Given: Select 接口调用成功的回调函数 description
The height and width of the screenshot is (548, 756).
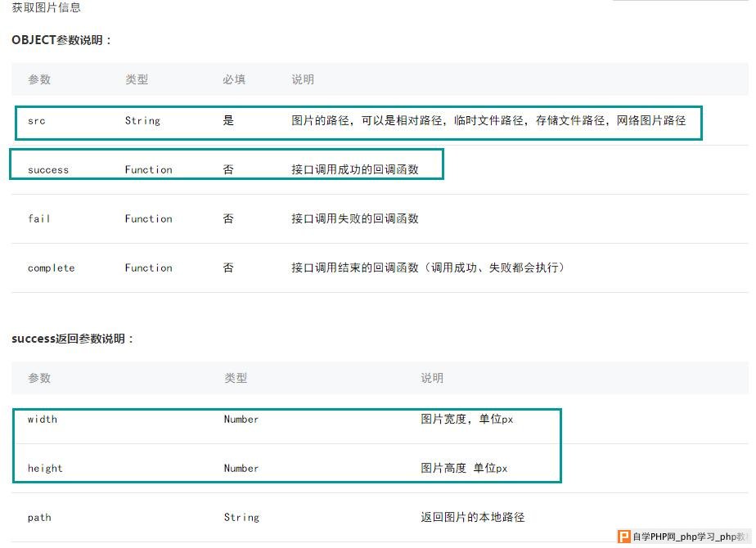Looking at the screenshot, I should pos(355,169).
